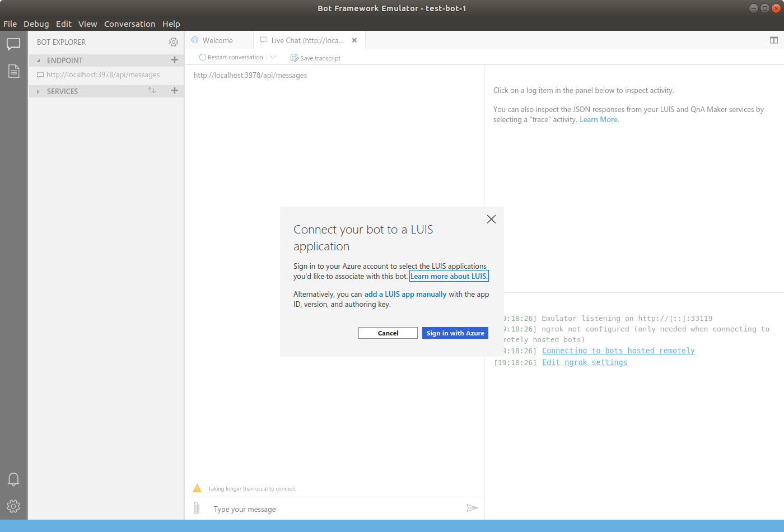Toggle split editor view icon
784x532 pixels.
coord(774,40)
